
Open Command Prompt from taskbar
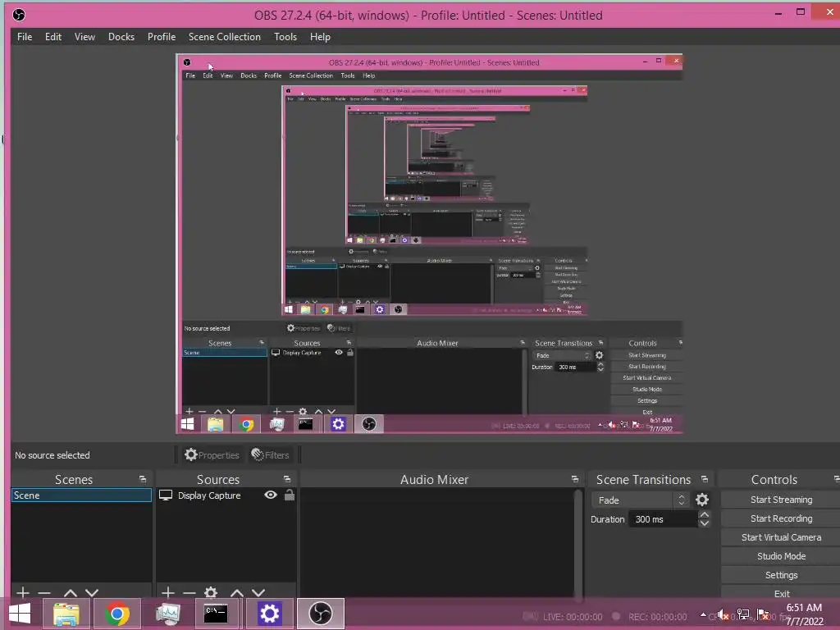coord(216,614)
